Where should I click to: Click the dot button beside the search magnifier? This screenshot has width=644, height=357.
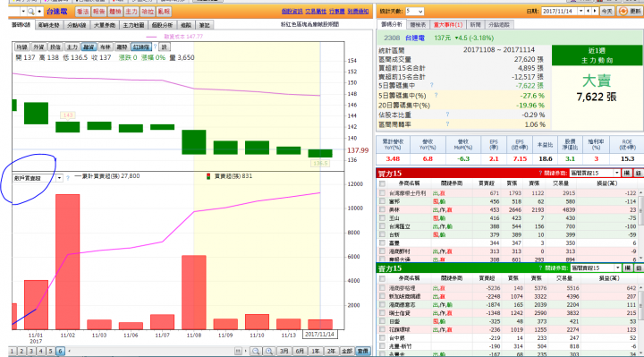click(x=39, y=12)
